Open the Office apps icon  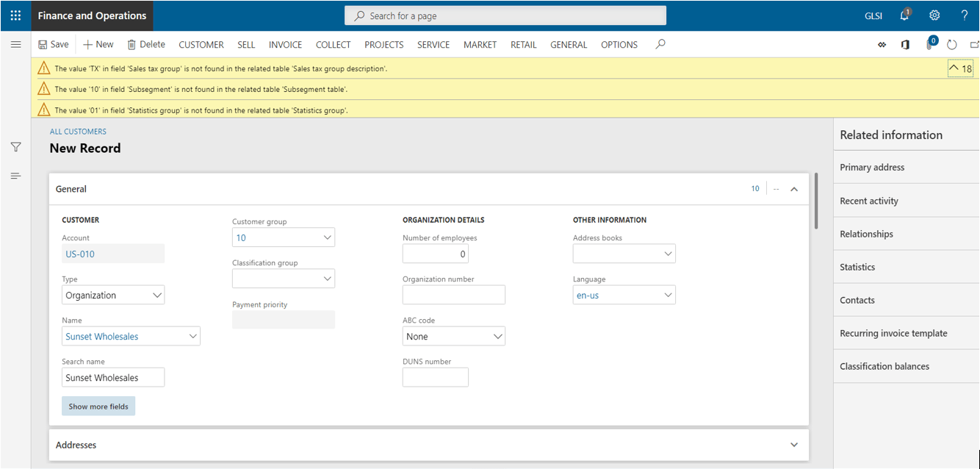pyautogui.click(x=905, y=45)
